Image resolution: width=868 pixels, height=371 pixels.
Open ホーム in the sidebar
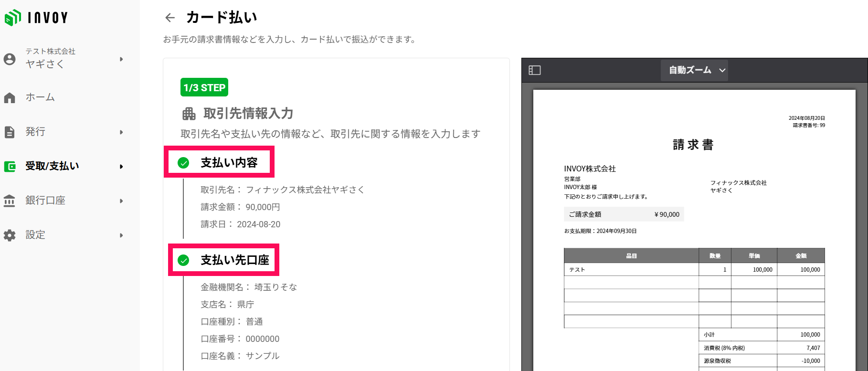click(x=40, y=97)
